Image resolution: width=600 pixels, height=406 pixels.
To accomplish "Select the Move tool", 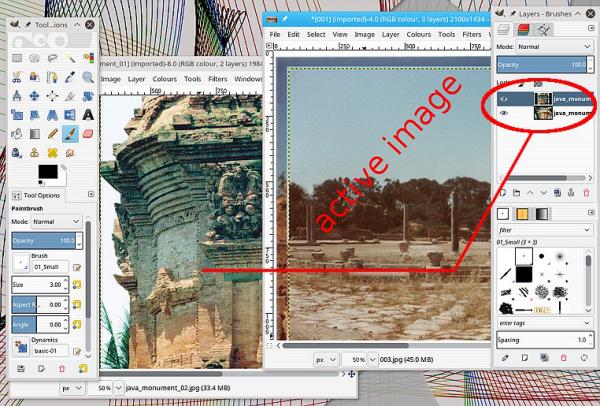I will pos(34,96).
